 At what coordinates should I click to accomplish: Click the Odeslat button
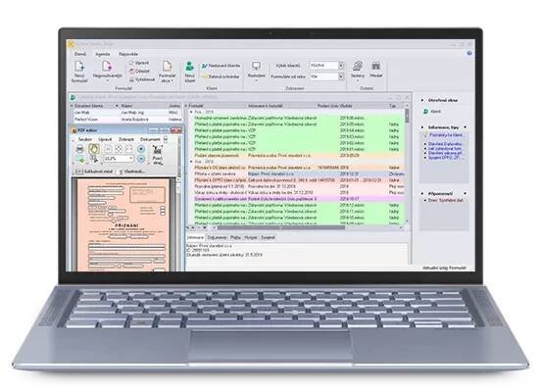(139, 72)
